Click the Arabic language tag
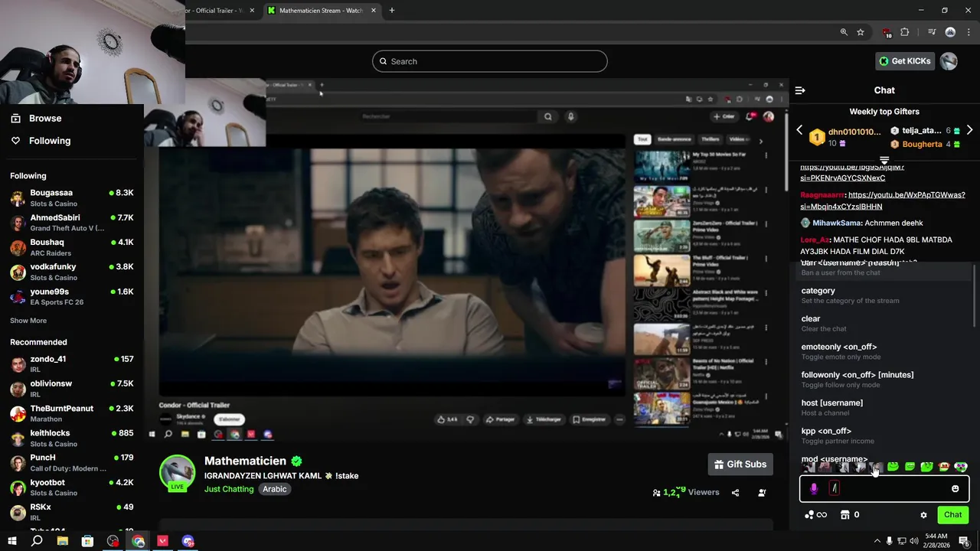The image size is (980, 551). (x=274, y=489)
